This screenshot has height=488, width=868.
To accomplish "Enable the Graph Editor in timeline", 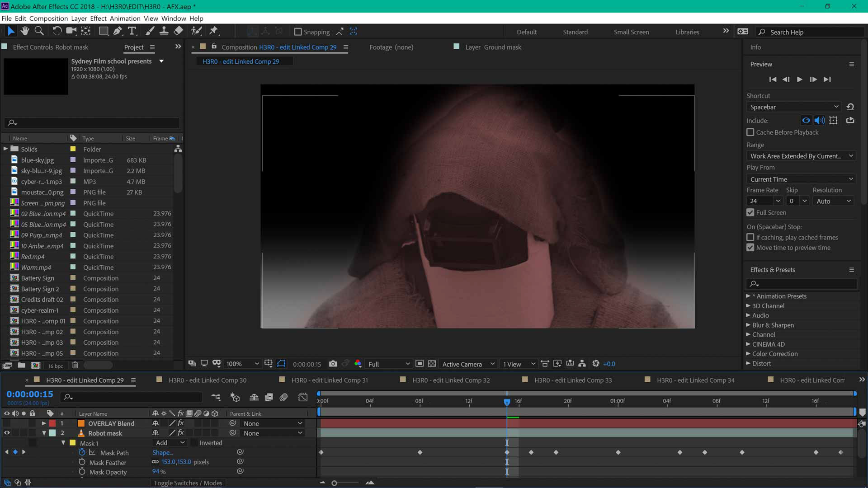I will pos(303,397).
